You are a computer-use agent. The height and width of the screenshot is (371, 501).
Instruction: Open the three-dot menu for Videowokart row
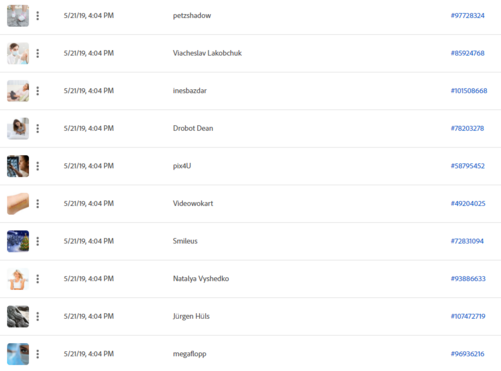click(x=38, y=204)
